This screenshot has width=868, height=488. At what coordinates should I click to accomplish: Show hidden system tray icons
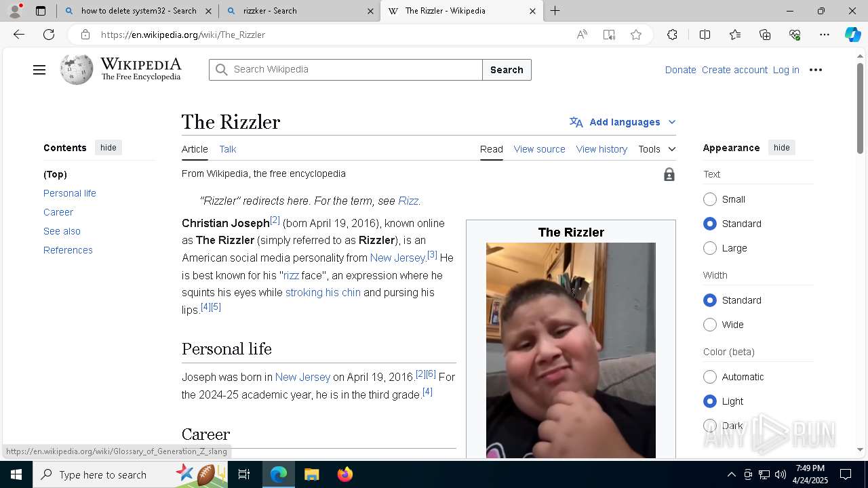tap(731, 474)
